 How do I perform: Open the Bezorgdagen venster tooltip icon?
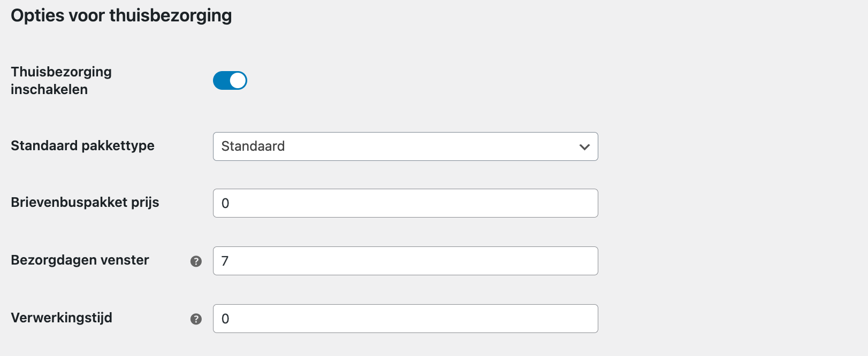[x=196, y=261]
